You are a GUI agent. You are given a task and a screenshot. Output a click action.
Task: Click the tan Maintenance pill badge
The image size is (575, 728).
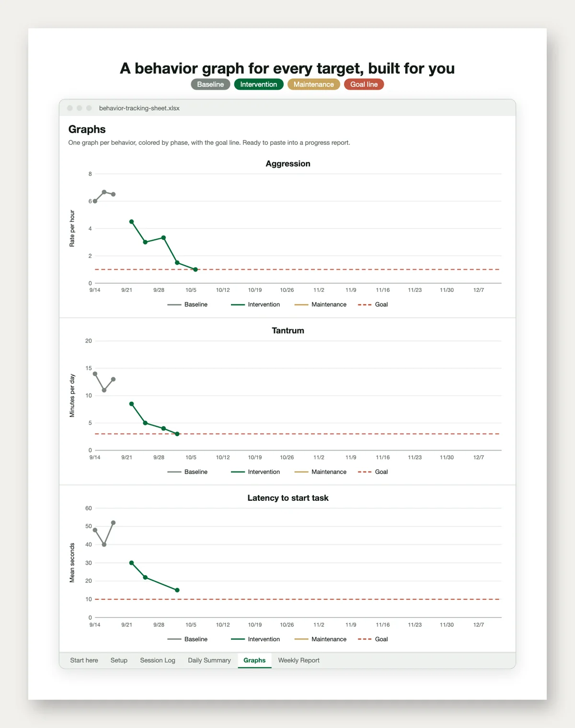coord(314,84)
